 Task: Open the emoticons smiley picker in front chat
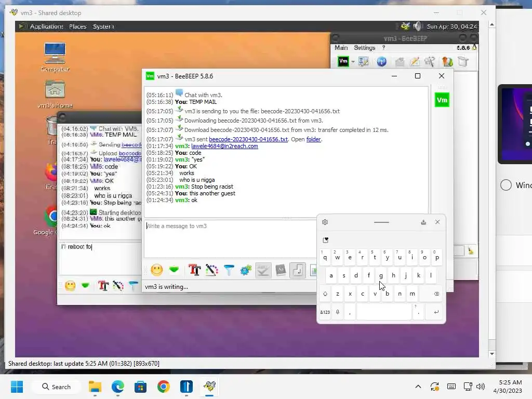(x=157, y=270)
